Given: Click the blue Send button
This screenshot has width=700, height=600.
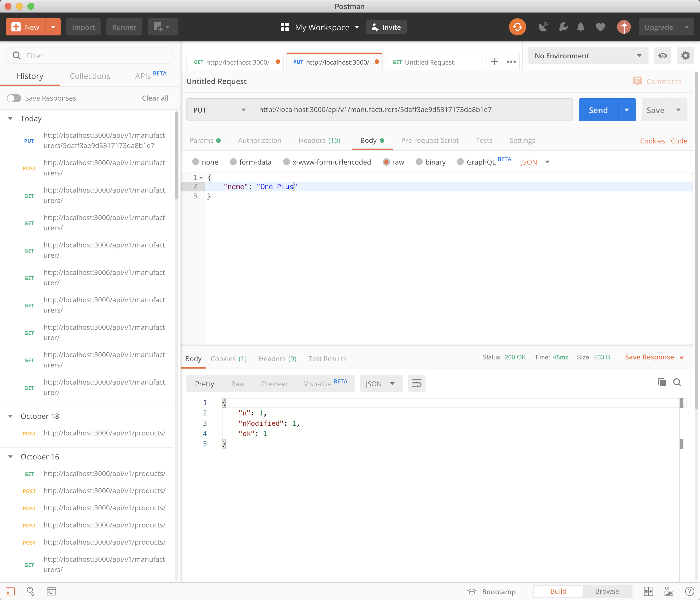Looking at the screenshot, I should (x=598, y=110).
